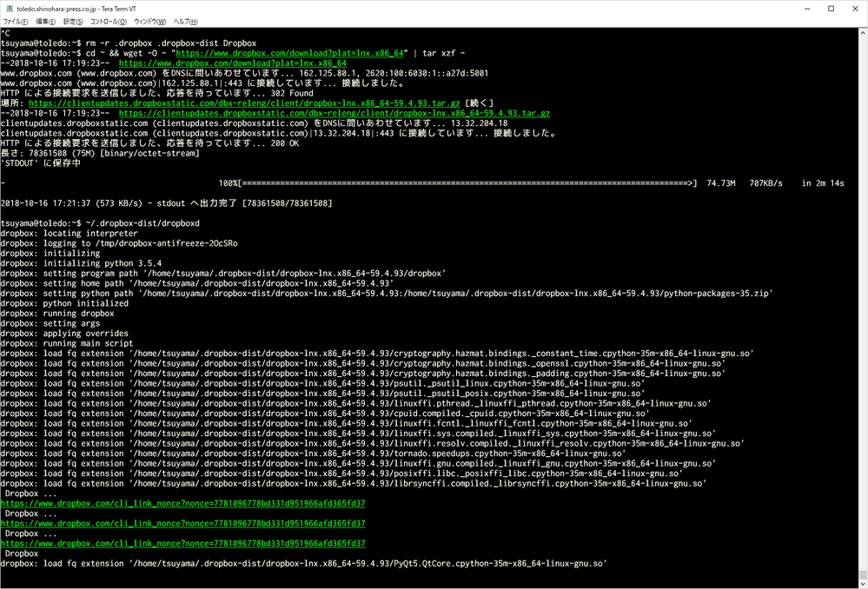The height and width of the screenshot is (589, 868).
Task: Open the コントロール(O) menu
Action: [x=109, y=22]
